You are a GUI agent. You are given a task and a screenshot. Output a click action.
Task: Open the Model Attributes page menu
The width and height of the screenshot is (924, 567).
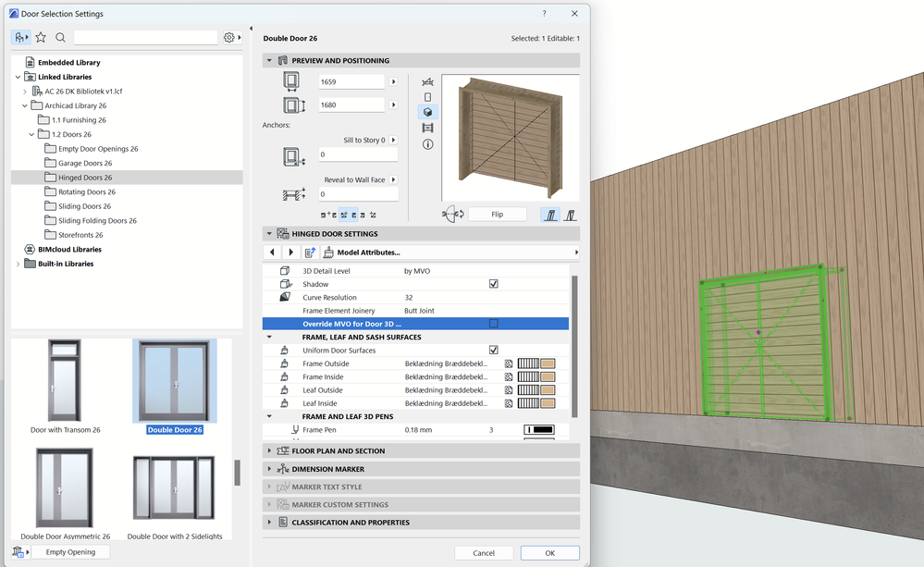[577, 252]
